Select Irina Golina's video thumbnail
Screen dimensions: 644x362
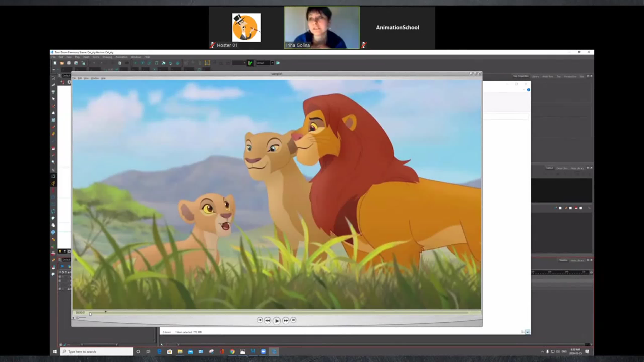coord(322,27)
